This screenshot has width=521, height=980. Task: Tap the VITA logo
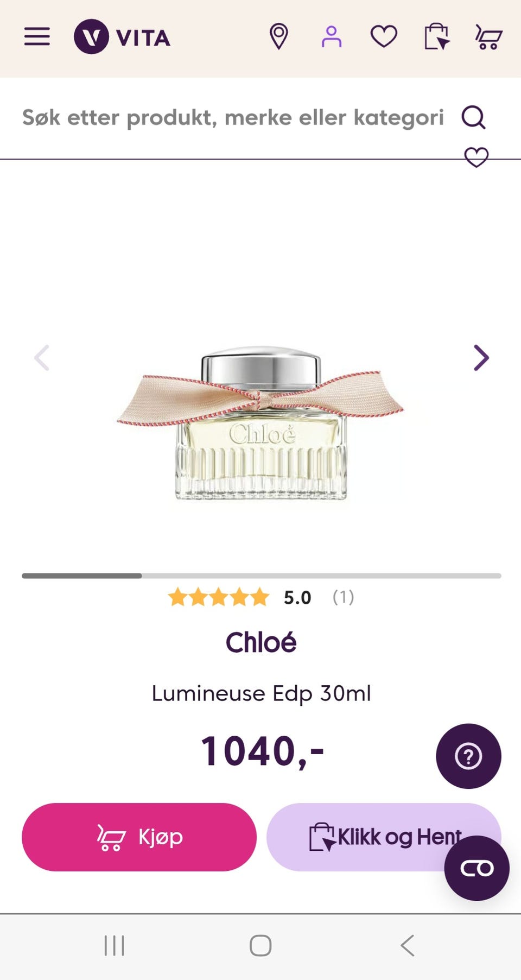pos(123,37)
